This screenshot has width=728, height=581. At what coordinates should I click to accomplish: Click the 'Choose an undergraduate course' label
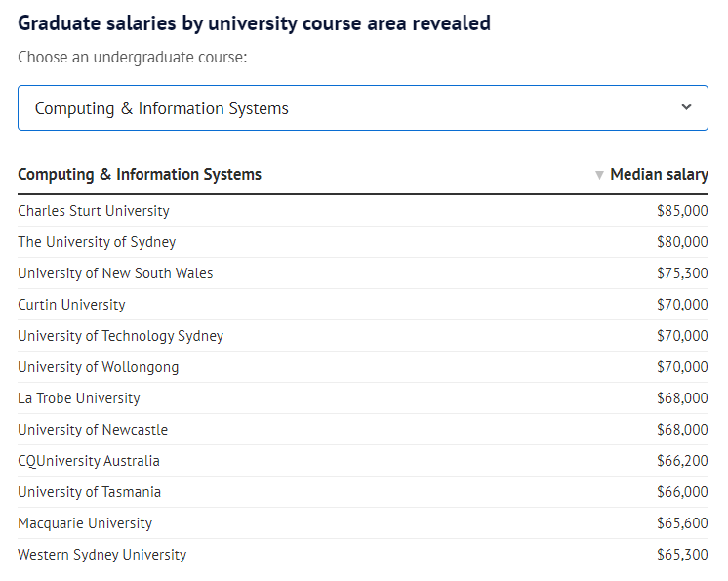coord(133,58)
